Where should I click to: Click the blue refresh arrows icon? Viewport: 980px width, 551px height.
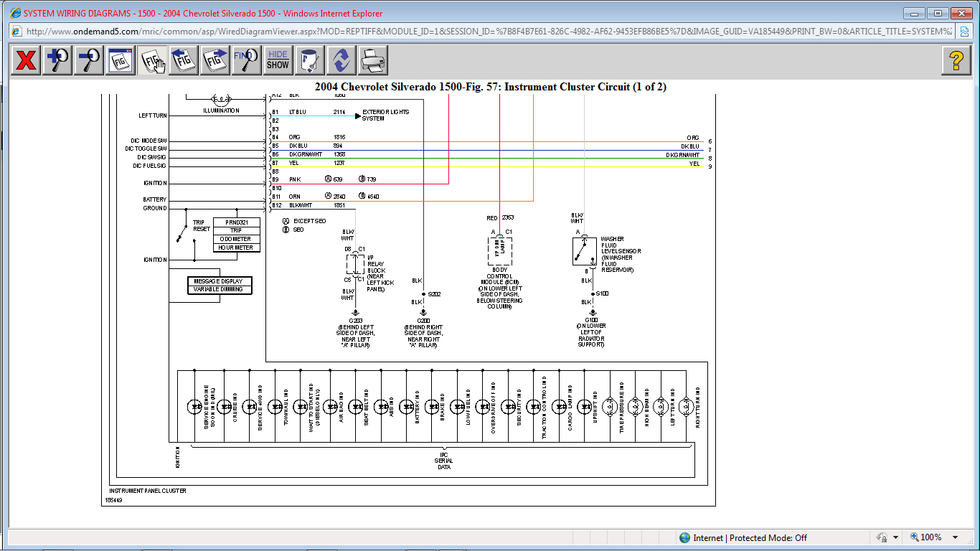pyautogui.click(x=341, y=60)
